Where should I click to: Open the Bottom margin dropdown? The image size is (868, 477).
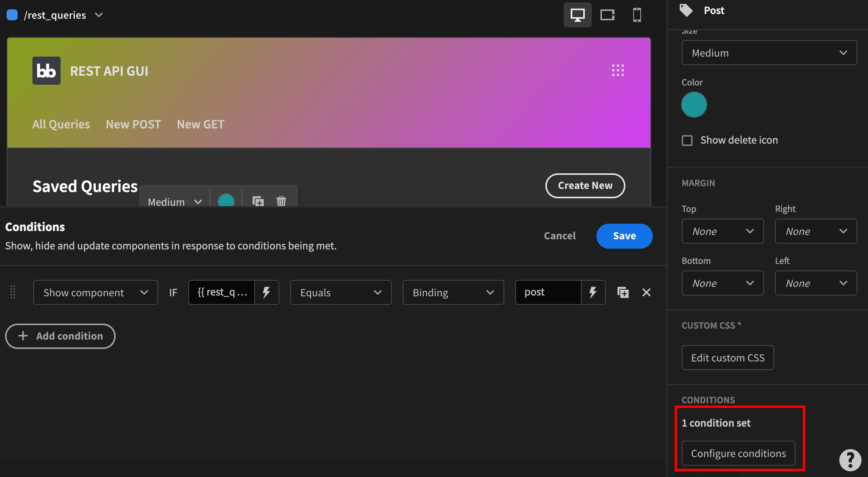[x=723, y=283]
